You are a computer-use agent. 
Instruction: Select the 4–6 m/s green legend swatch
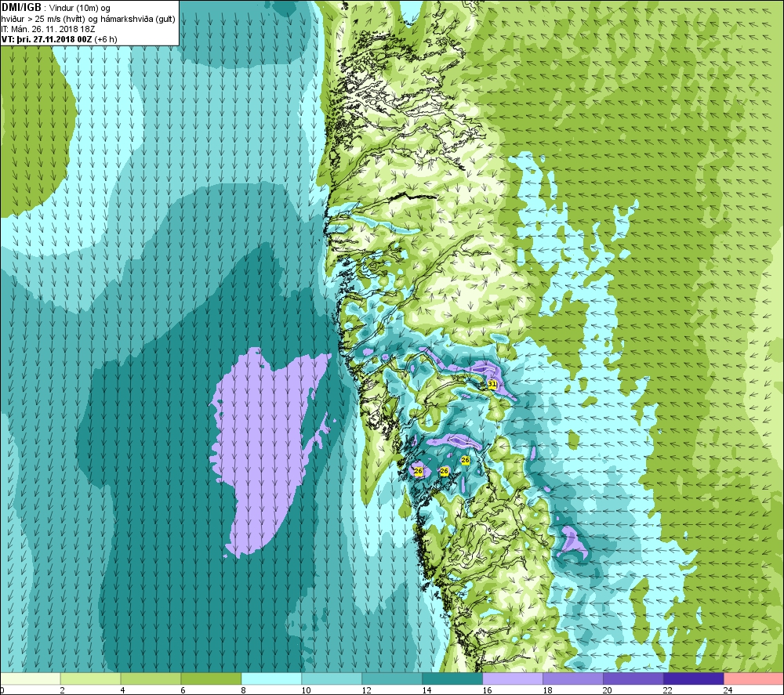pos(151,679)
